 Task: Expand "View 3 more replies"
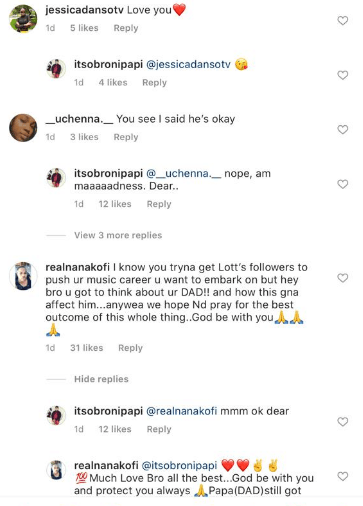click(118, 235)
